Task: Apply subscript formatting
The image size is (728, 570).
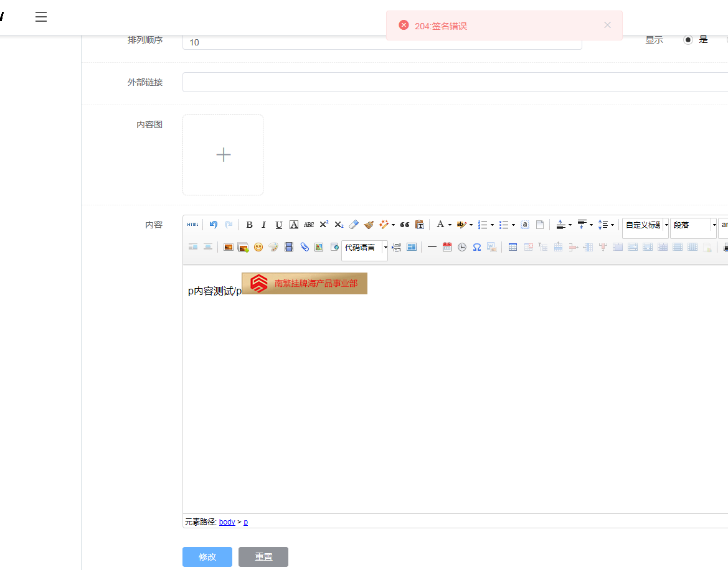Action: 339,225
